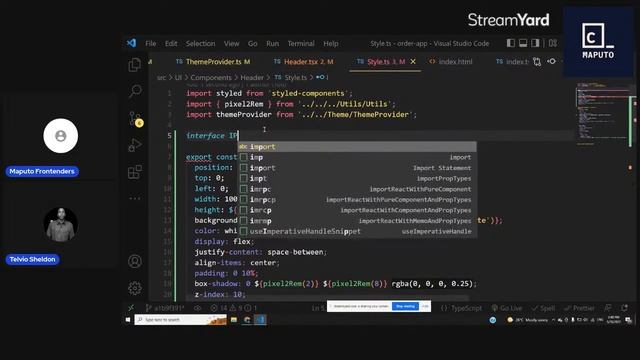Open the Terminal menu
The height and width of the screenshot is (360, 640).
coord(301,43)
